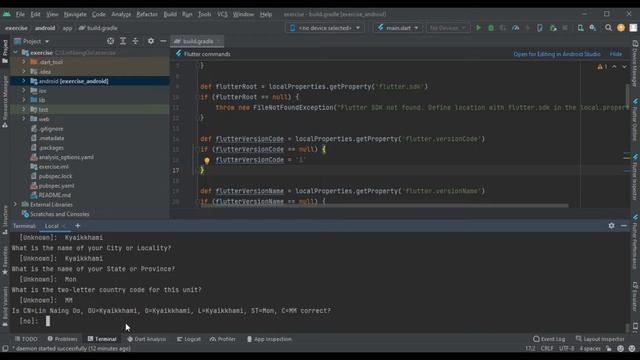The height and width of the screenshot is (360, 640).
Task: Click the warning indicator in editor corner
Action: 602,67
